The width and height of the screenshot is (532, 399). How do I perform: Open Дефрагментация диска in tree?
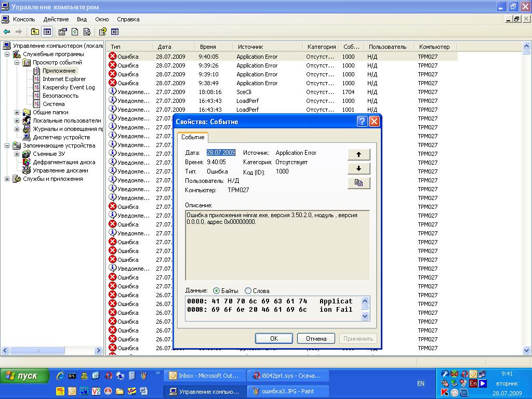64,162
